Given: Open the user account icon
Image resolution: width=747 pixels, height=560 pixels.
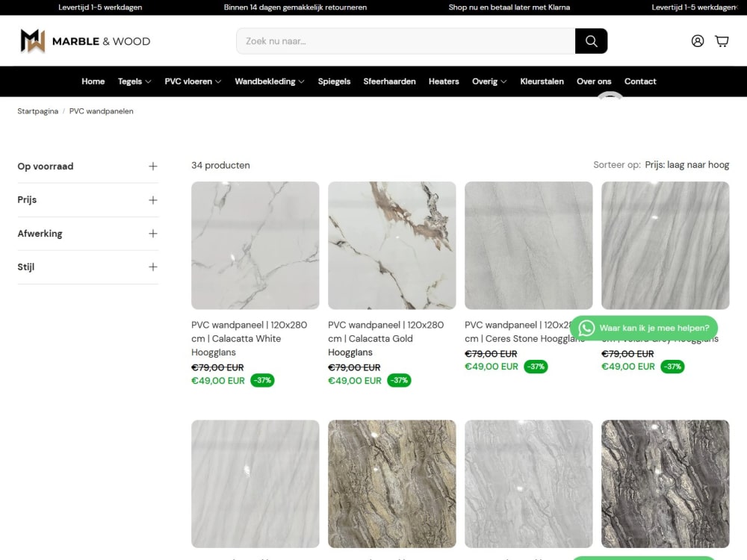Looking at the screenshot, I should click(698, 41).
